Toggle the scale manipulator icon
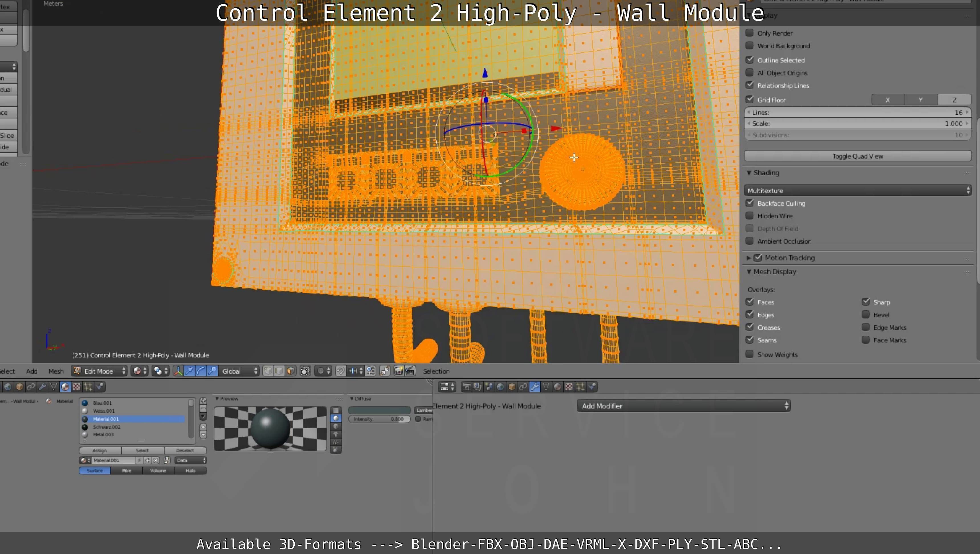980x554 pixels. tap(212, 371)
